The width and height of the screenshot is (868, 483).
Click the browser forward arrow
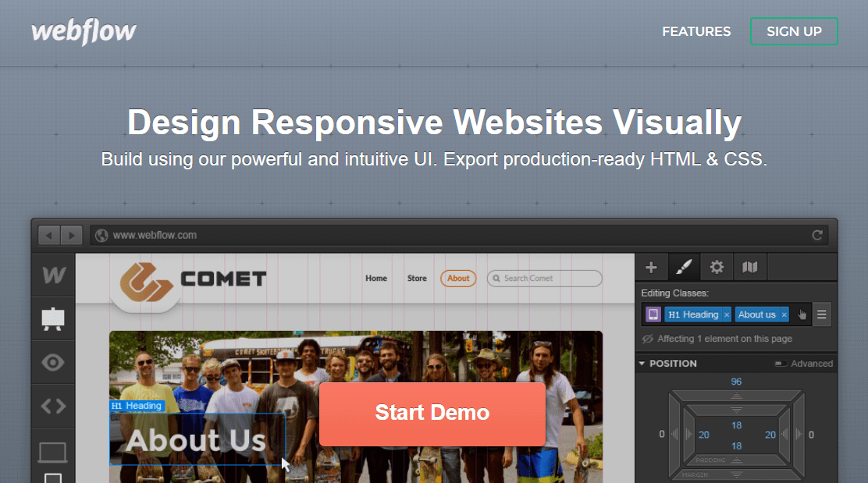72,235
